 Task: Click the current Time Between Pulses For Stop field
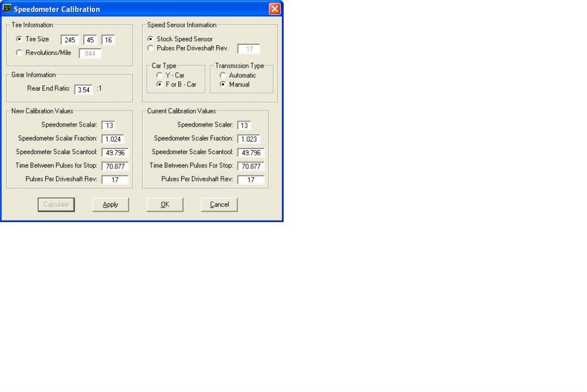coord(251,166)
